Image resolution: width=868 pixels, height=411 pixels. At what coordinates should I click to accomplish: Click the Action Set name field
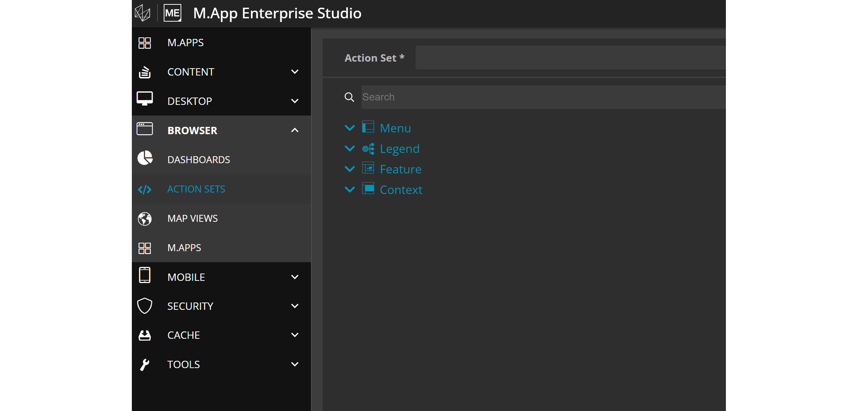point(570,58)
